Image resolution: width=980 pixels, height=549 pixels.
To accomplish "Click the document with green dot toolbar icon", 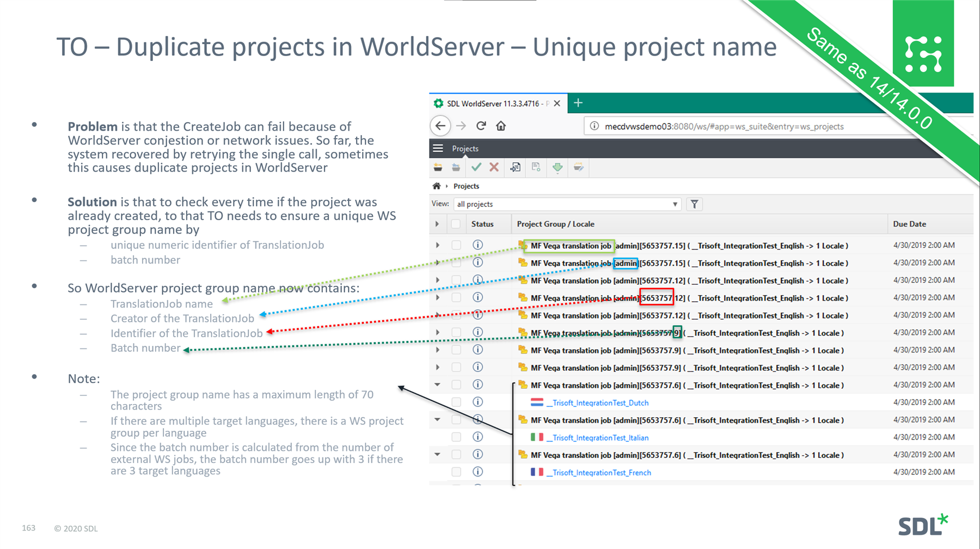I will point(536,167).
